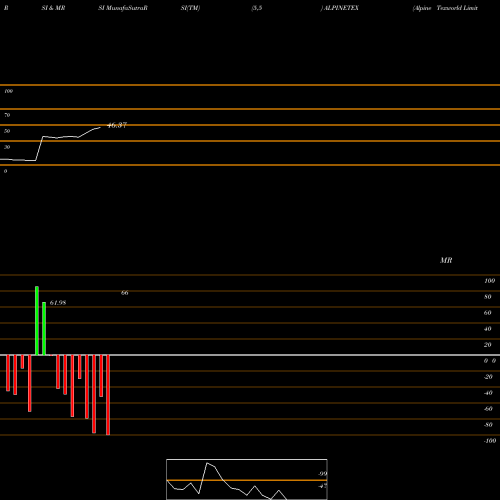
Task: Click the tallest green MR bar
Action: tap(37, 321)
